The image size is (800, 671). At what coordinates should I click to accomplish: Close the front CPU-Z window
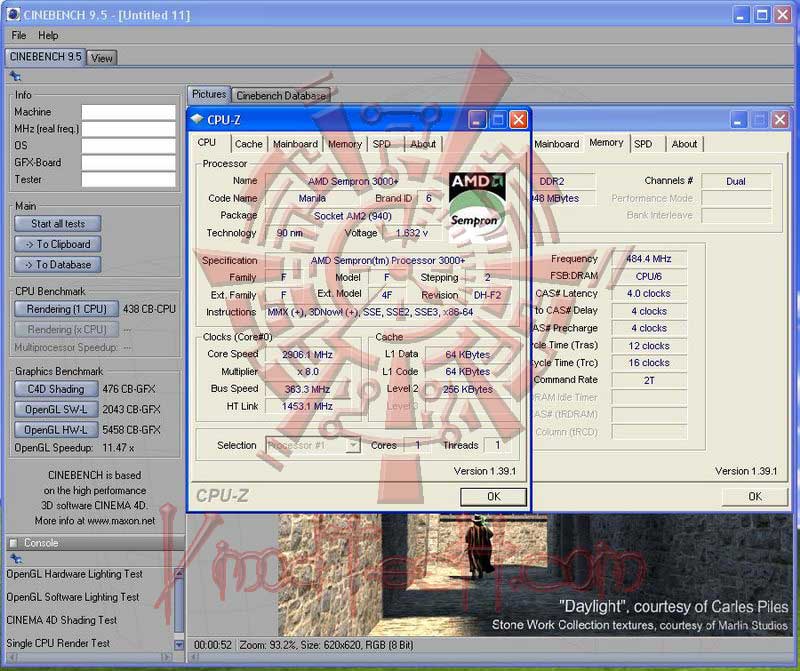point(518,120)
